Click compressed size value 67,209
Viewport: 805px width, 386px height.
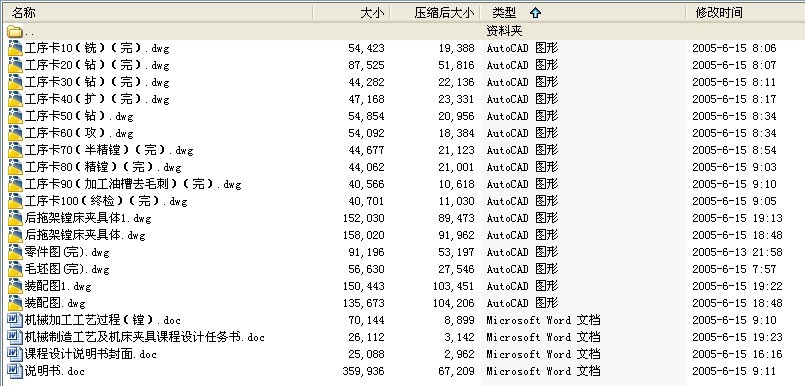coord(457,371)
